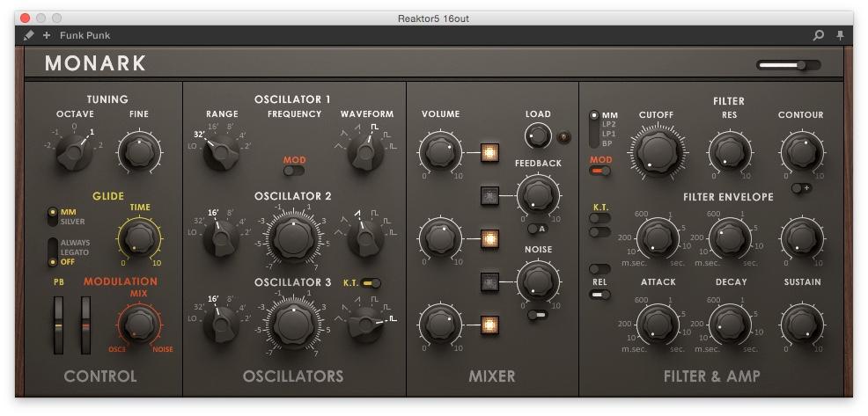
Task: Click the Mixer's first Volume knob
Action: click(441, 152)
